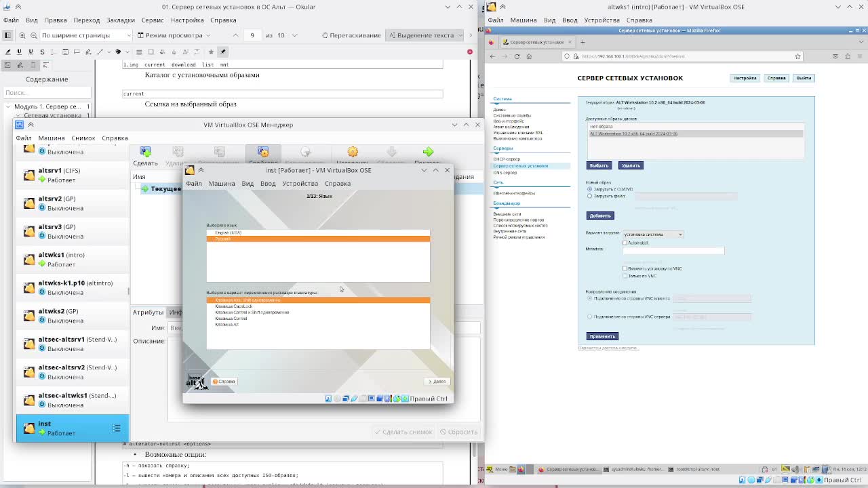868x488 pixels.
Task: Go back in Firefox
Action: coord(493,56)
